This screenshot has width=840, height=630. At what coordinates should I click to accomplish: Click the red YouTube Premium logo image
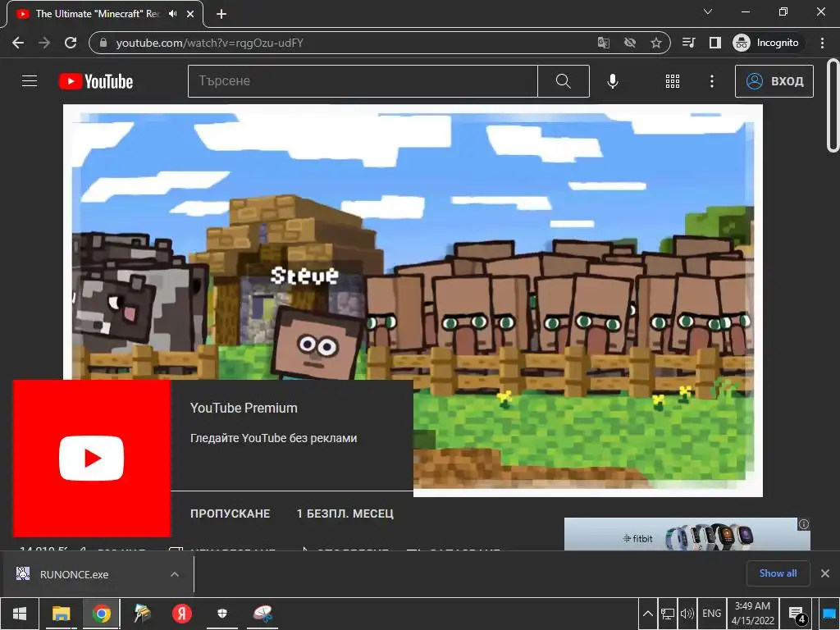point(92,458)
